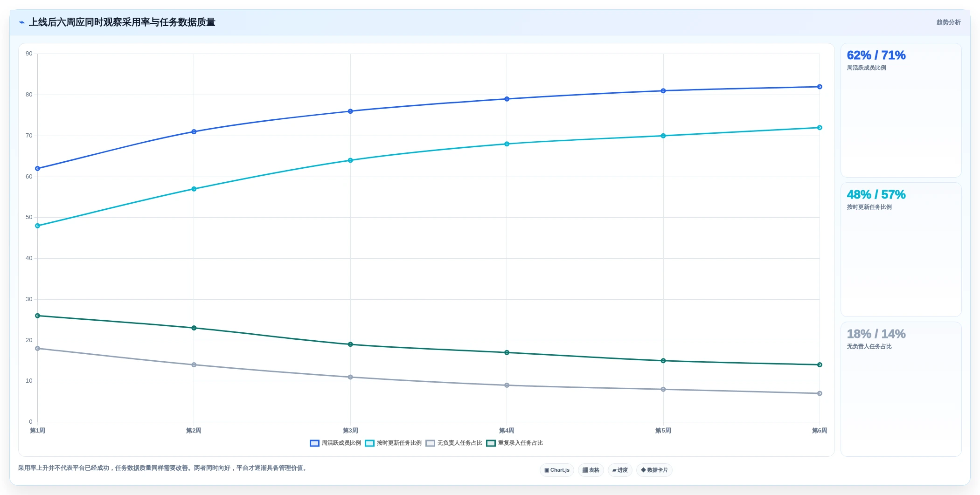Click the 周活跃成员比例 point at 第5周
Image resolution: width=980 pixels, height=495 pixels.
point(663,91)
